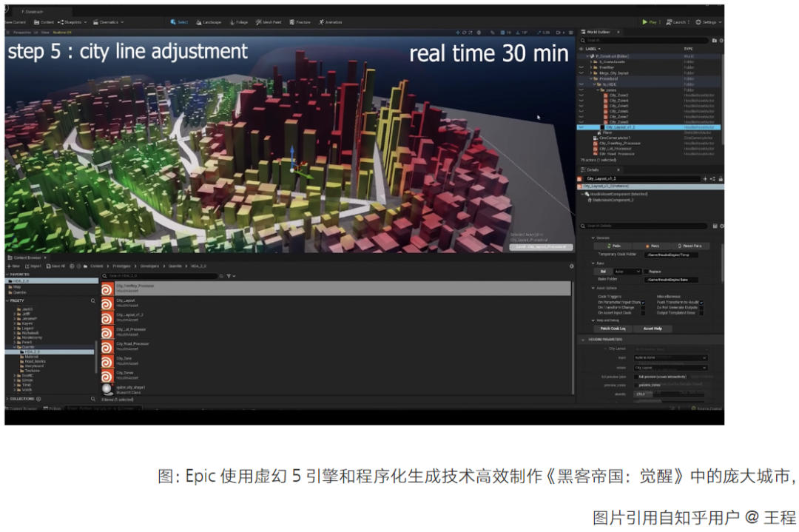
Task: Open the Actor bake type dropdown
Action: coord(627,272)
